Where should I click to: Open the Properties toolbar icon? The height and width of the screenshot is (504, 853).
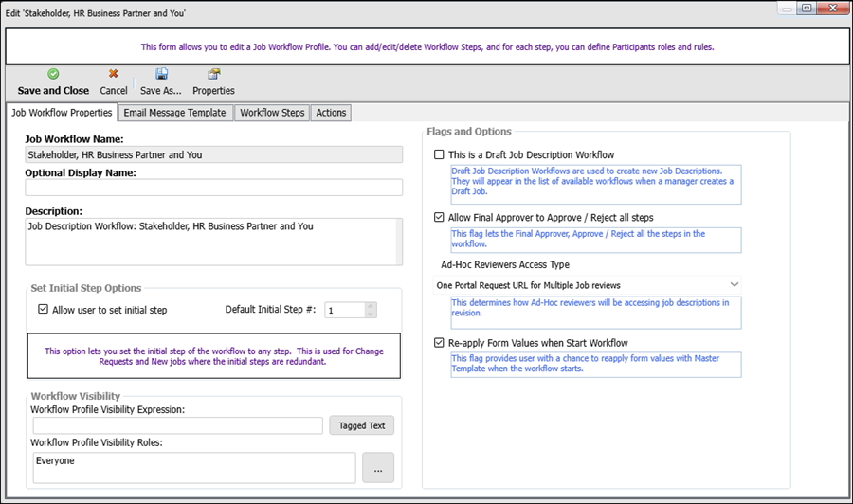213,74
